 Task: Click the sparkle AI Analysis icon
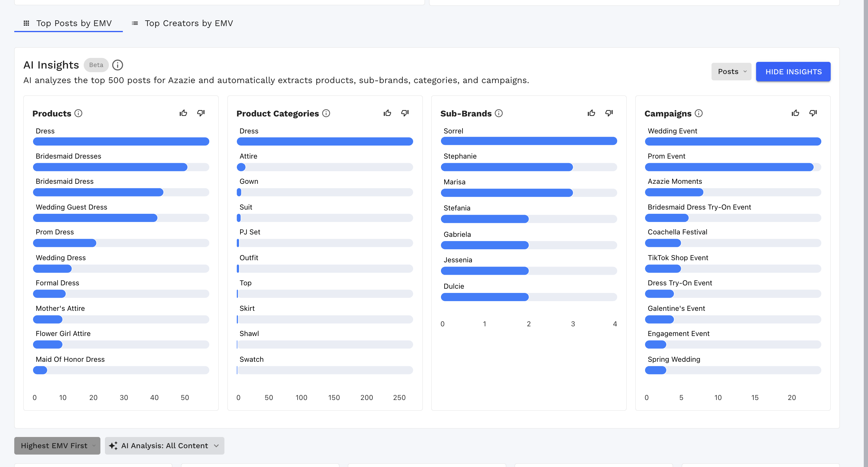pyautogui.click(x=113, y=445)
